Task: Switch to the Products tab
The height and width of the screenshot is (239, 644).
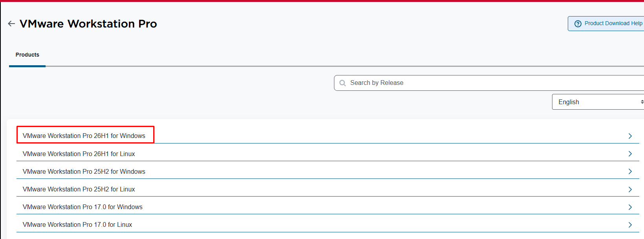Action: click(x=28, y=55)
